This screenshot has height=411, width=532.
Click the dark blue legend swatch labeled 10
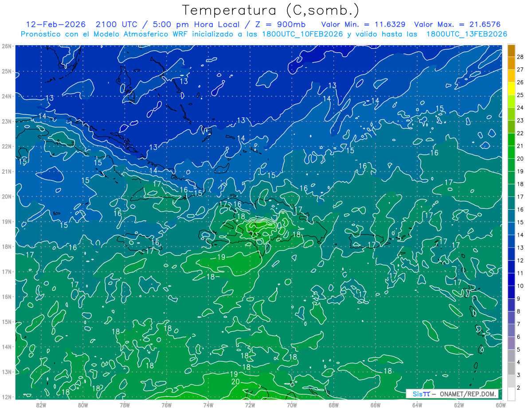(x=511, y=279)
